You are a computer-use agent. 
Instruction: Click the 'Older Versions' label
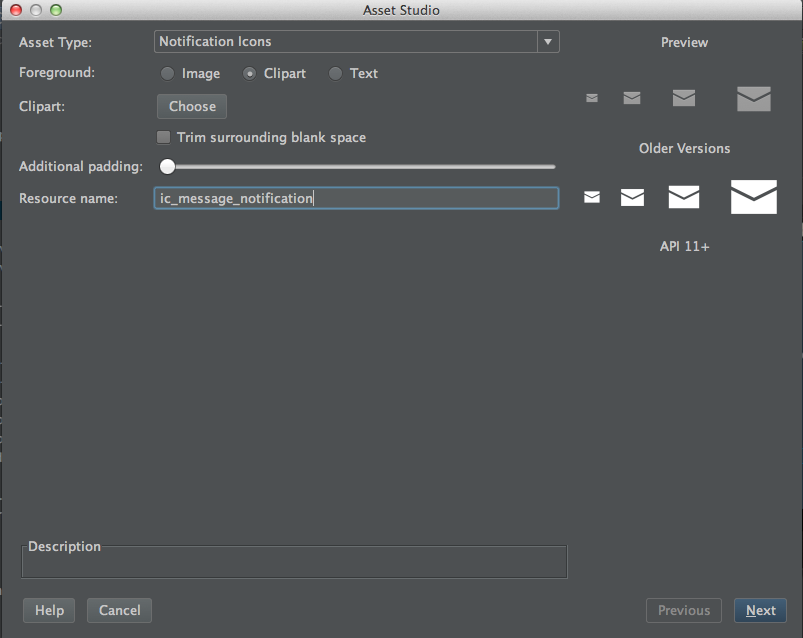(684, 148)
